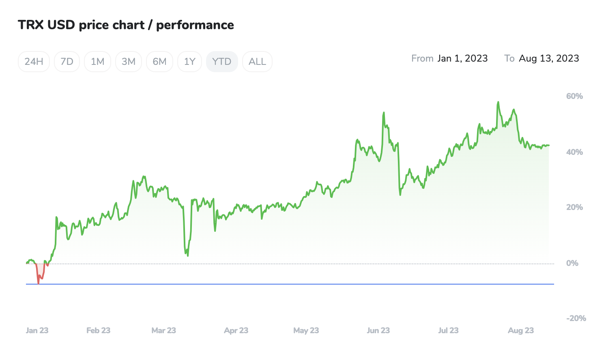The width and height of the screenshot is (606, 364).
Task: Click the -20% y-axis label
Action: [x=576, y=318]
